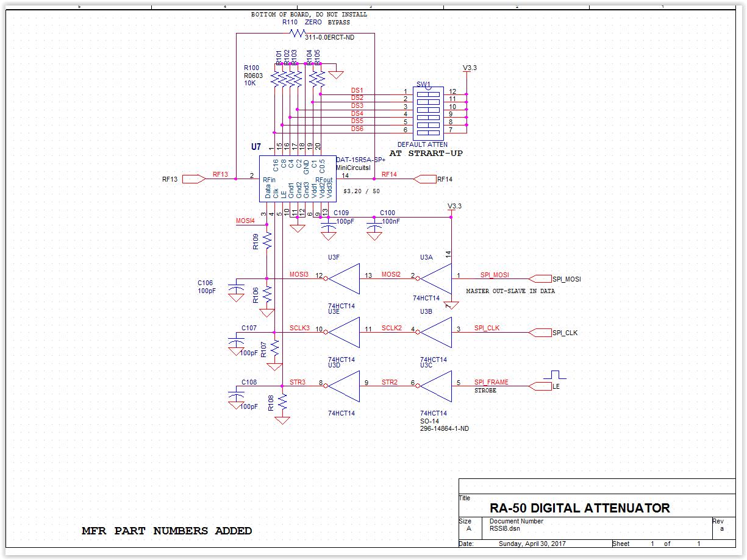
Task: Select the RF13 input port symbol
Action: tap(194, 179)
